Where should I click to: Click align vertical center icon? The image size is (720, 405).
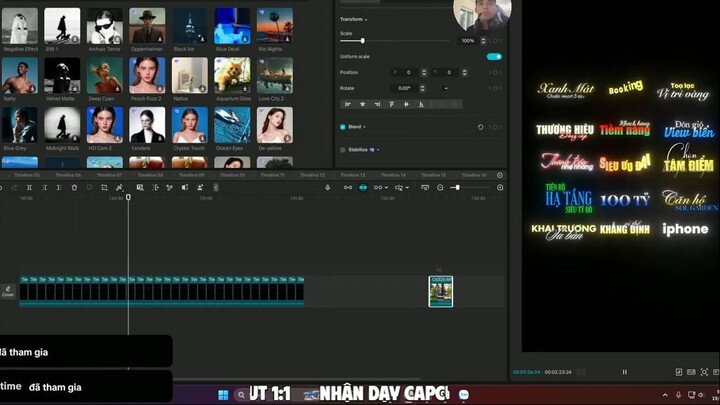coord(406,104)
